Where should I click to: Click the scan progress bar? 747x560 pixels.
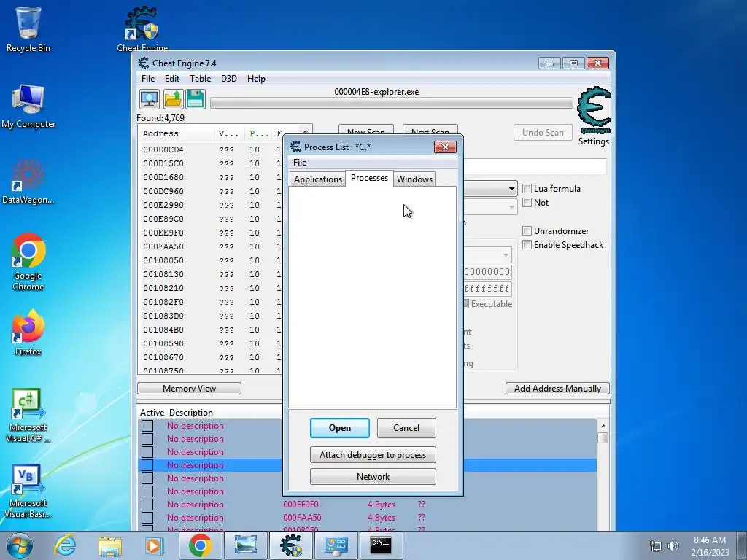pos(392,103)
